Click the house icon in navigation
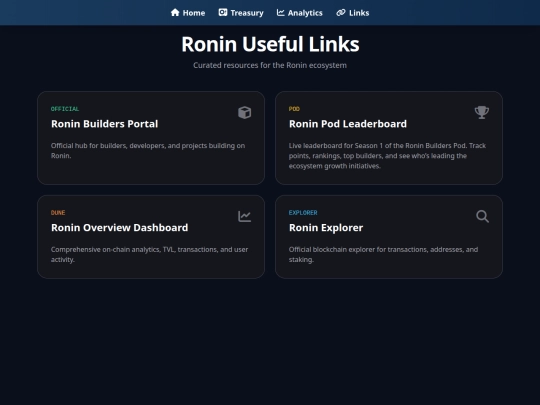The width and height of the screenshot is (540, 405). click(x=175, y=12)
